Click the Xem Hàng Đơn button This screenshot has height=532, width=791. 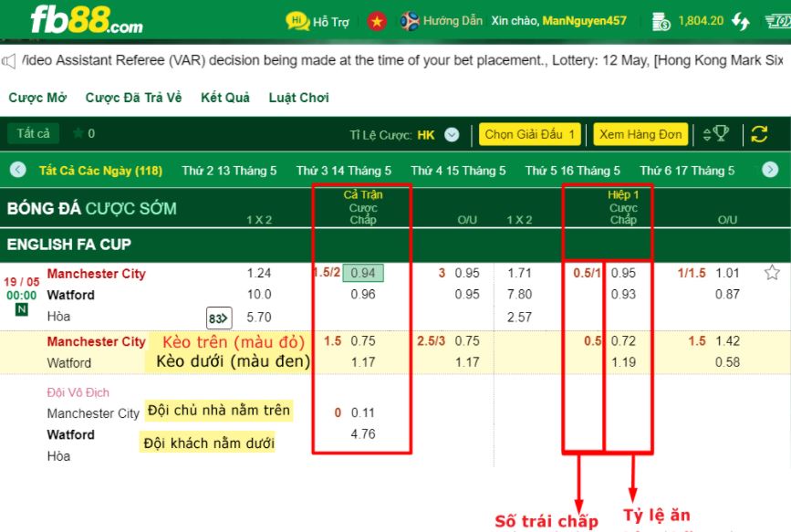click(x=640, y=134)
